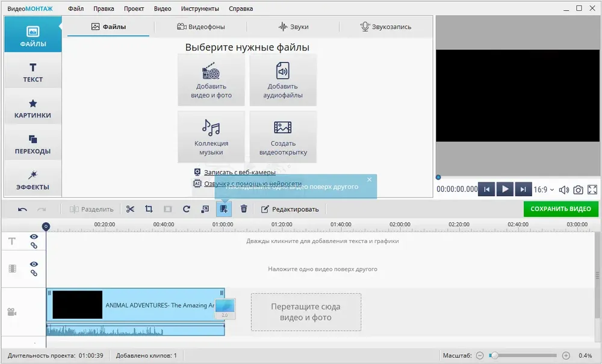The height and width of the screenshot is (364, 602).
Task: Click the overlay track film icon
Action: pos(12,268)
